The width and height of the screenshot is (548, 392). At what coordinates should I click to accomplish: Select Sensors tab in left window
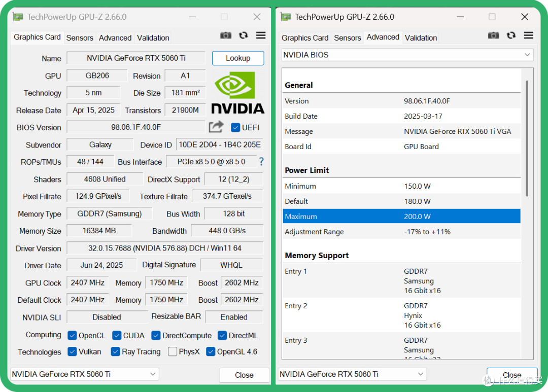(x=80, y=38)
